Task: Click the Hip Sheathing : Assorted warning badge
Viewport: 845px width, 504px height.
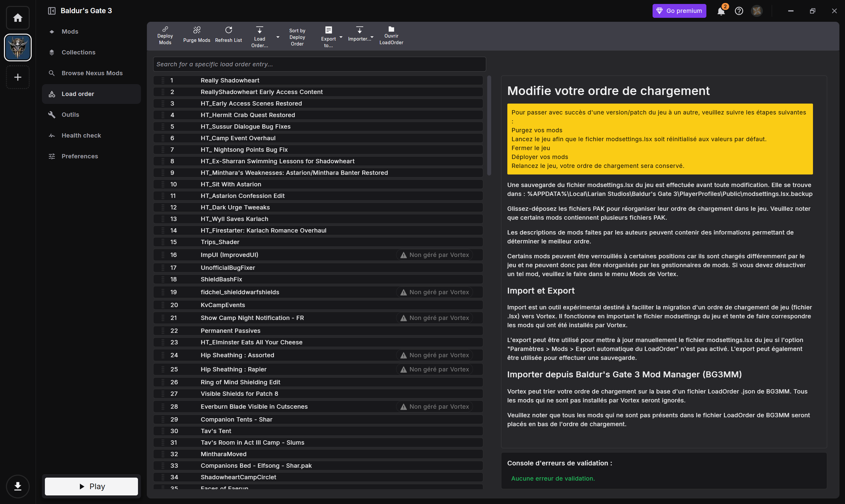Action: tap(435, 356)
